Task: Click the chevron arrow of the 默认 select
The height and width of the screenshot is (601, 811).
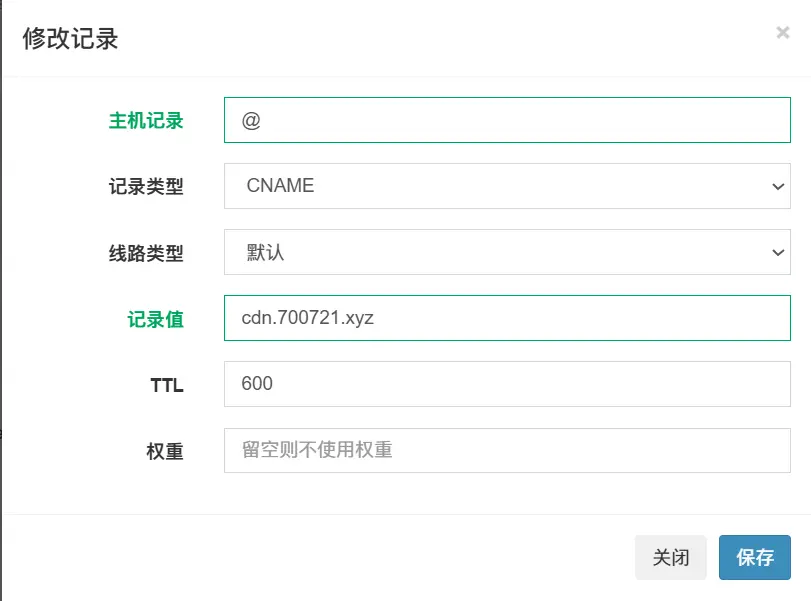Action: 778,252
